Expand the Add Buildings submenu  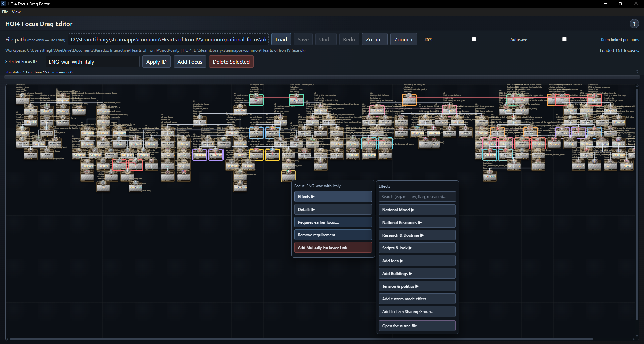coord(417,273)
